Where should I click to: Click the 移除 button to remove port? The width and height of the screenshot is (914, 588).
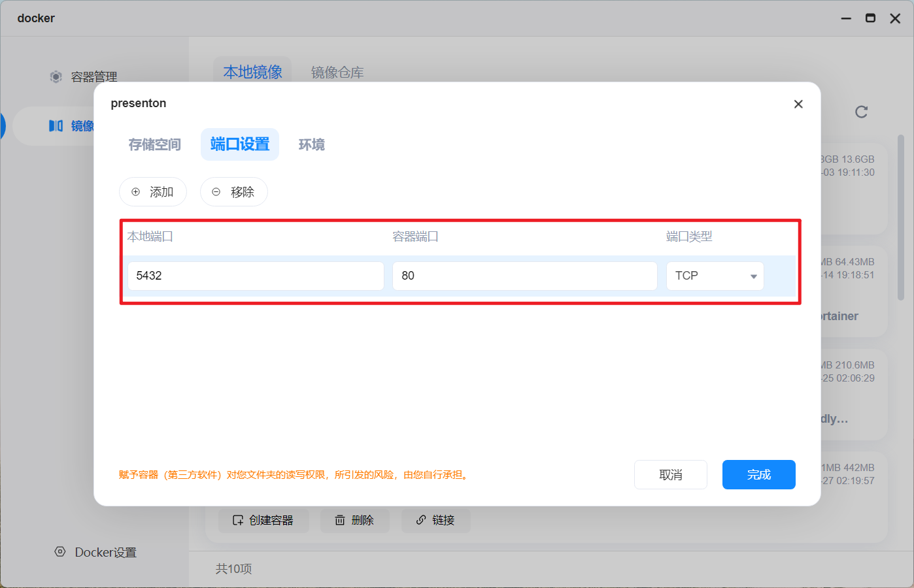click(234, 192)
